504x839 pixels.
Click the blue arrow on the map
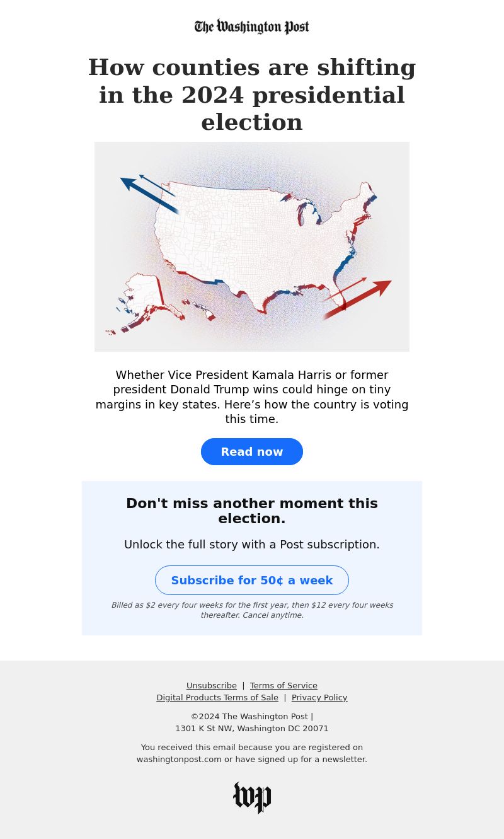[x=150, y=194]
